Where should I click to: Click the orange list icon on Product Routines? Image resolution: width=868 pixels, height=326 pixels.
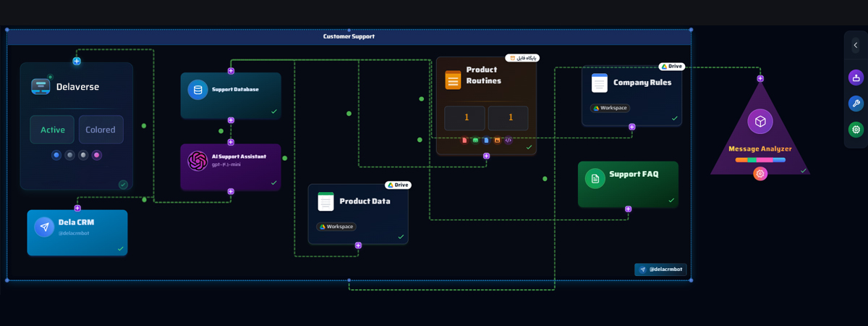453,80
